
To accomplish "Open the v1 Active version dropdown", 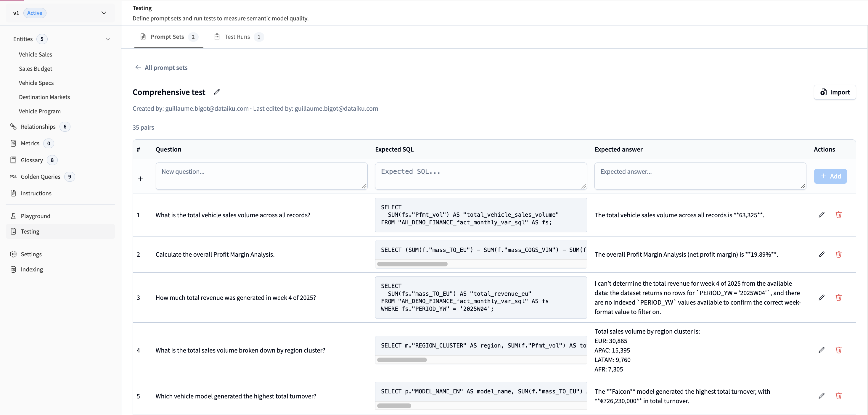I will [61, 13].
